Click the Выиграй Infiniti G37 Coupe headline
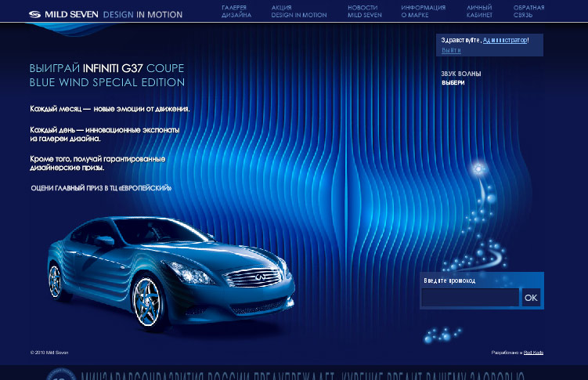The image size is (588, 380). 107,75
